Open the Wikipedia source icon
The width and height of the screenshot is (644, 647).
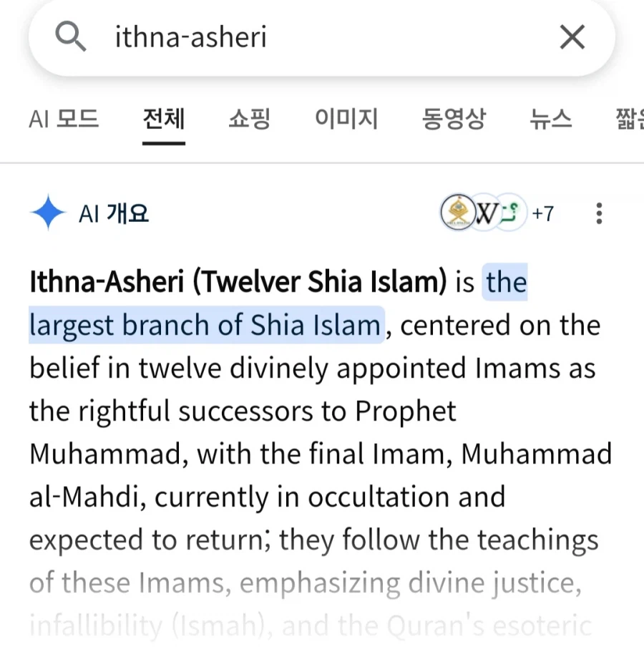pyautogui.click(x=486, y=213)
